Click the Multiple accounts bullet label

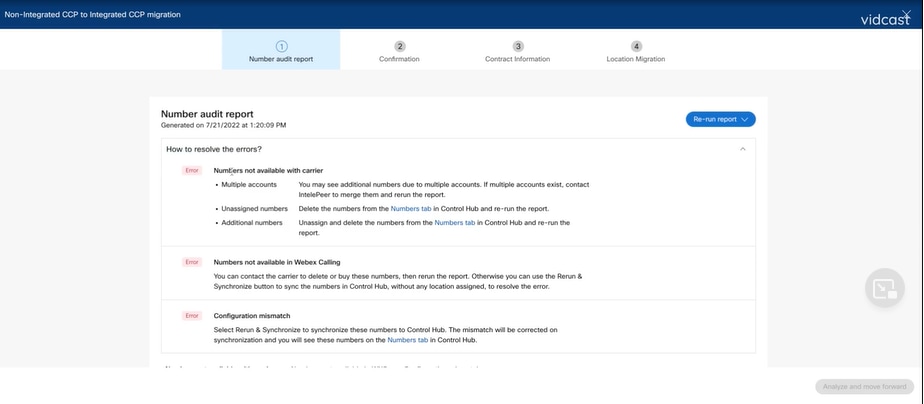249,184
